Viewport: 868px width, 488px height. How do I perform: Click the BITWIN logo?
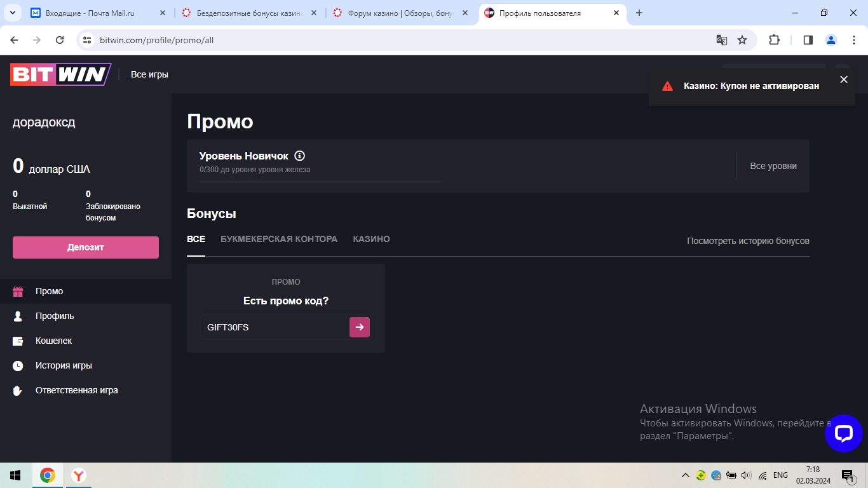point(60,74)
